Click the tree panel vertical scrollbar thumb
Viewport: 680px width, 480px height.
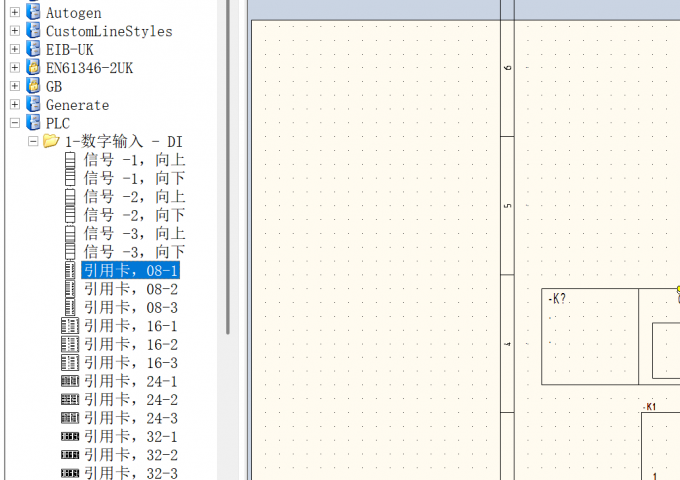[x=228, y=167]
